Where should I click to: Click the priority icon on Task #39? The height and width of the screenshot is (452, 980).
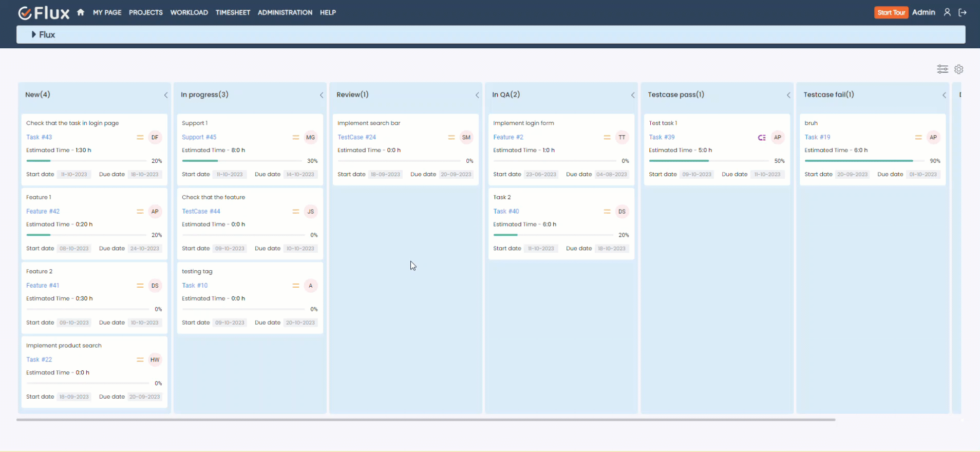tap(762, 137)
